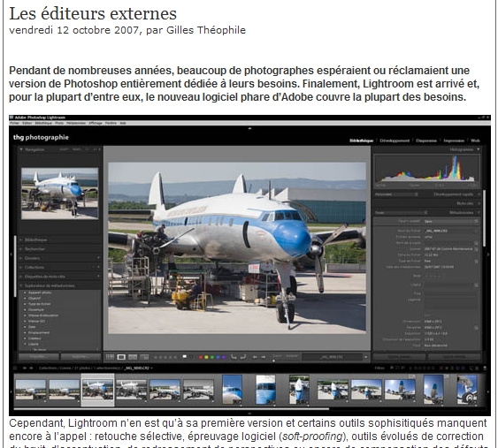
Task: Click main airplane loupe image
Action: 237,247
